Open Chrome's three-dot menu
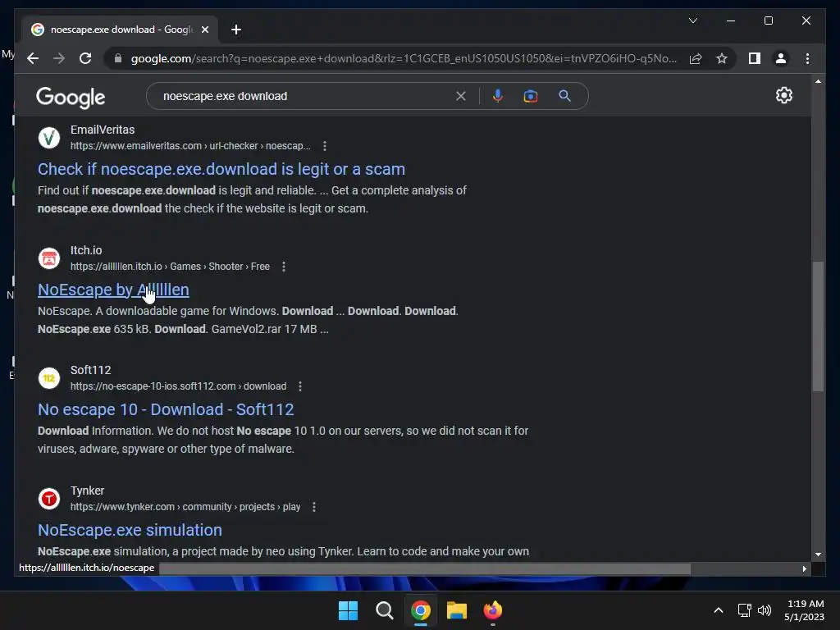The width and height of the screenshot is (840, 630). 807,58
